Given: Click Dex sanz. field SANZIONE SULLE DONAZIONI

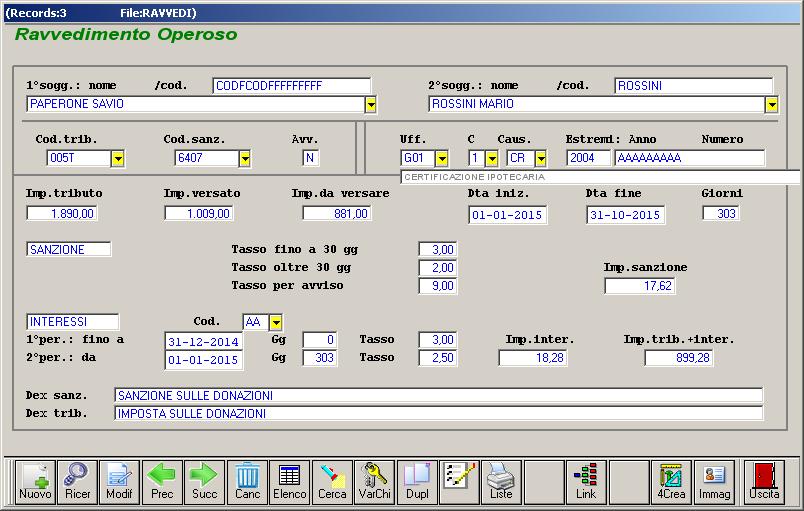Looking at the screenshot, I should pyautogui.click(x=439, y=395).
